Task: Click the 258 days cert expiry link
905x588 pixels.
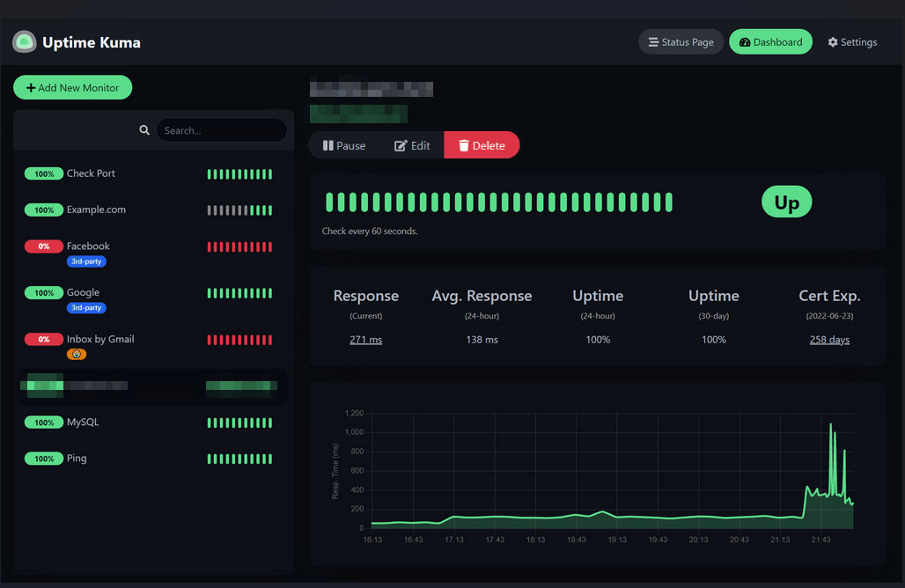Action: (829, 340)
